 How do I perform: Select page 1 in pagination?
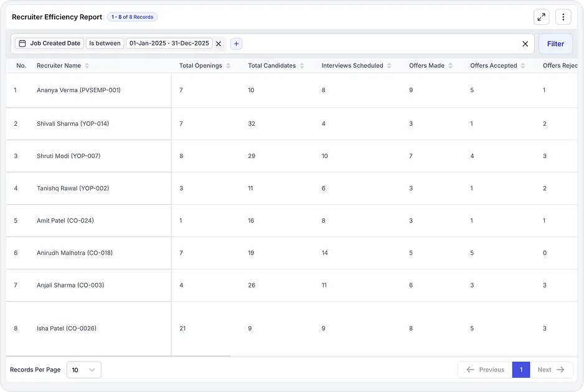[x=521, y=370]
